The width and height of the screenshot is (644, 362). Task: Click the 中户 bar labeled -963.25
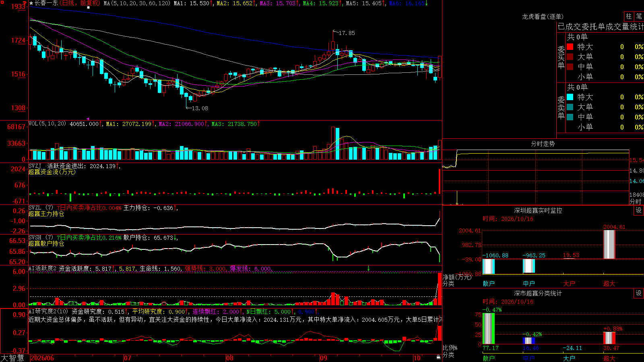click(529, 266)
